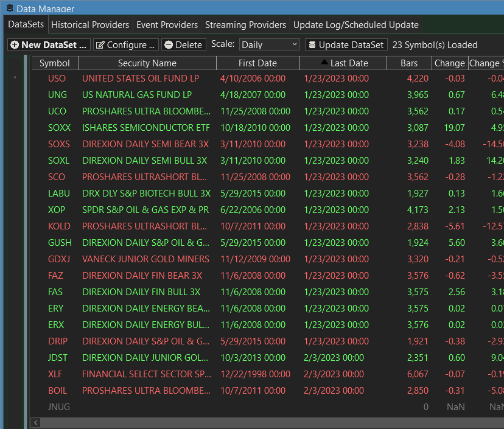Sort by the Symbol column header
The height and width of the screenshot is (429, 504).
point(55,63)
